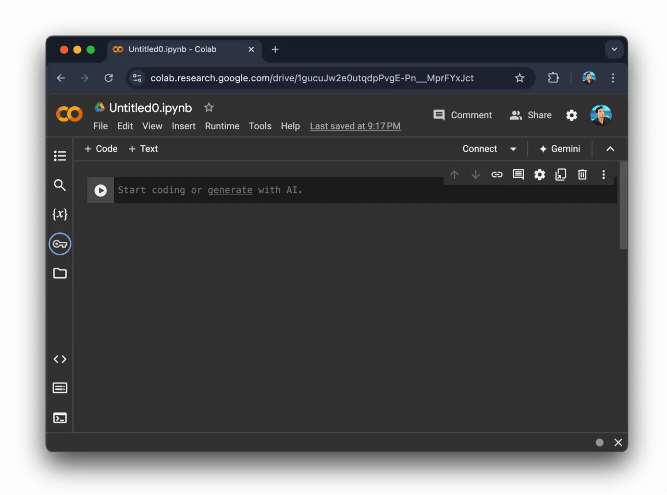Delete the code cell
The width and height of the screenshot is (667, 495).
coord(582,175)
